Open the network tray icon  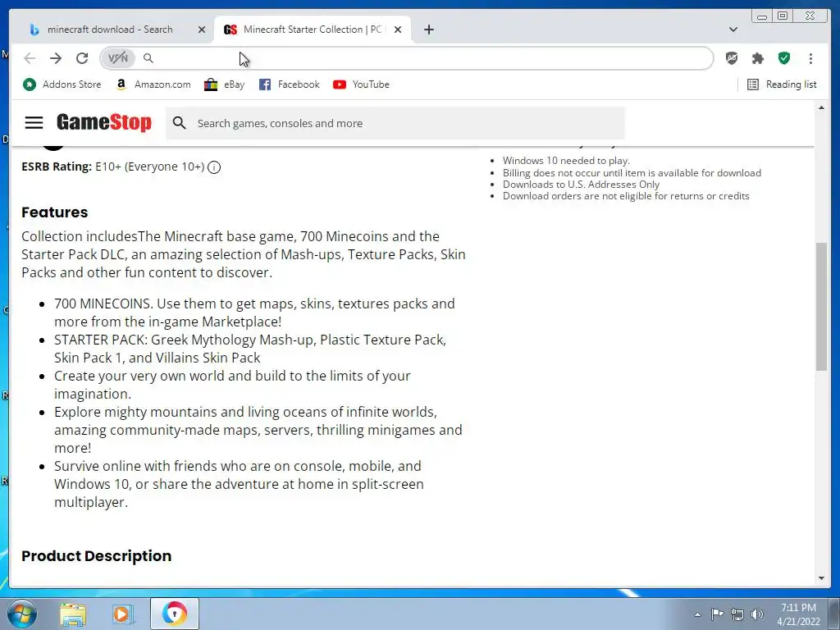[x=737, y=614]
